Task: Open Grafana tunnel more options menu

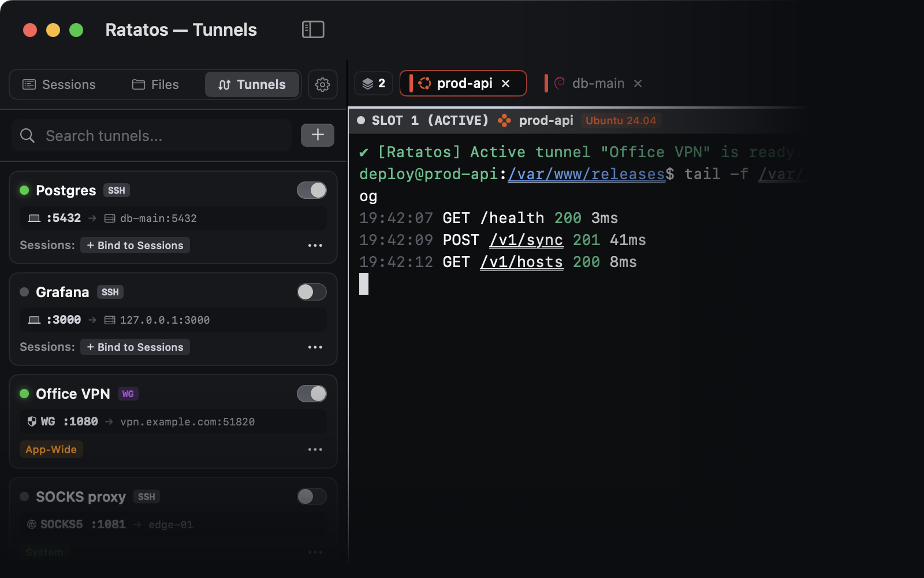Action: click(315, 347)
